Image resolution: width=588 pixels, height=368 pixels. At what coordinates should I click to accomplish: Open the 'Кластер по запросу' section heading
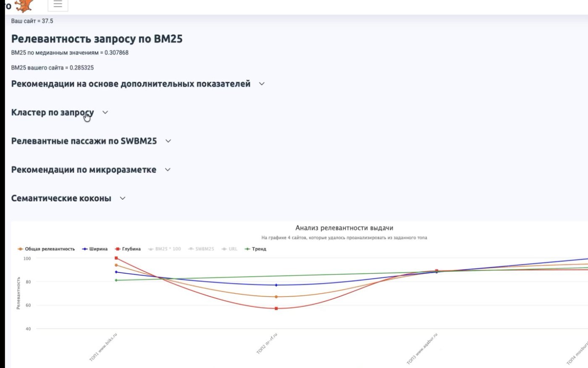[52, 112]
